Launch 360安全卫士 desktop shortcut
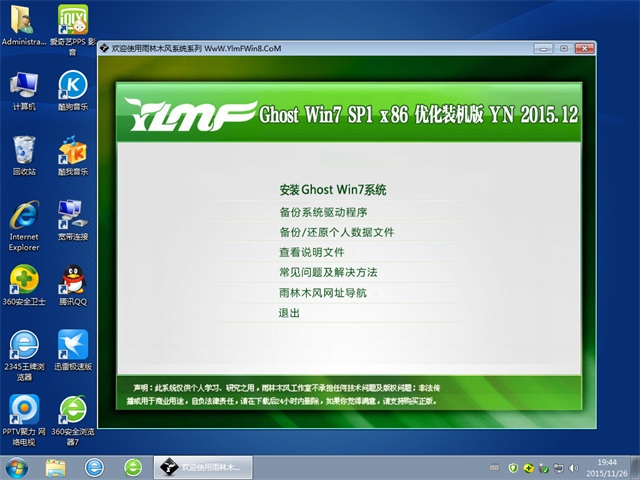The width and height of the screenshot is (640, 480). point(24,285)
